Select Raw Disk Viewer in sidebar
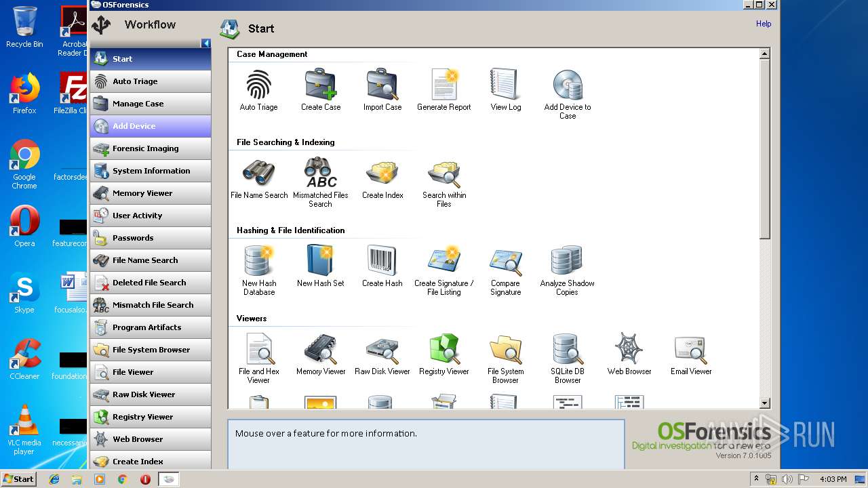The height and width of the screenshot is (488, 868). coord(151,394)
